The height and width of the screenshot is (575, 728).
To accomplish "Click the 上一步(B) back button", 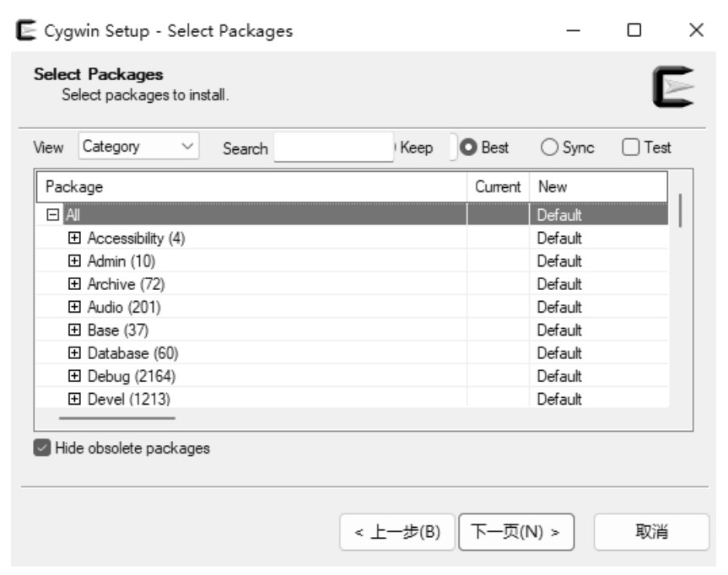I will coord(397,532).
